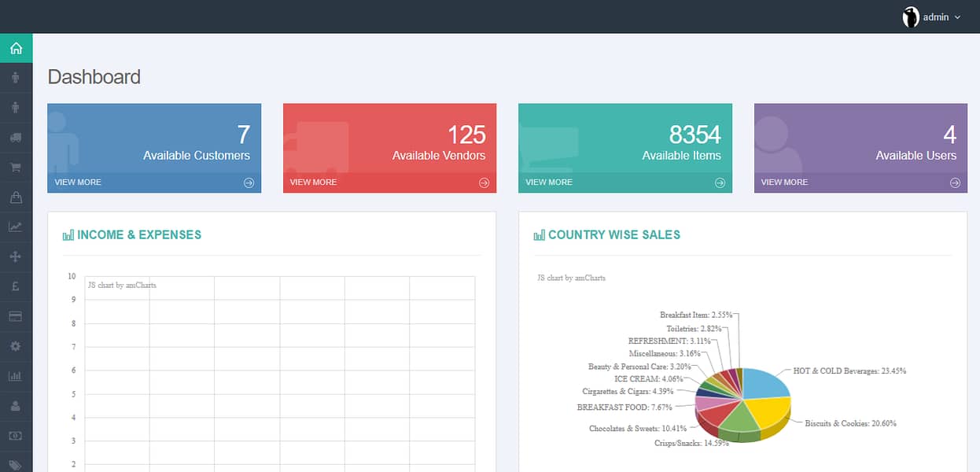Click the arrow icon on Vendors card

(x=484, y=183)
